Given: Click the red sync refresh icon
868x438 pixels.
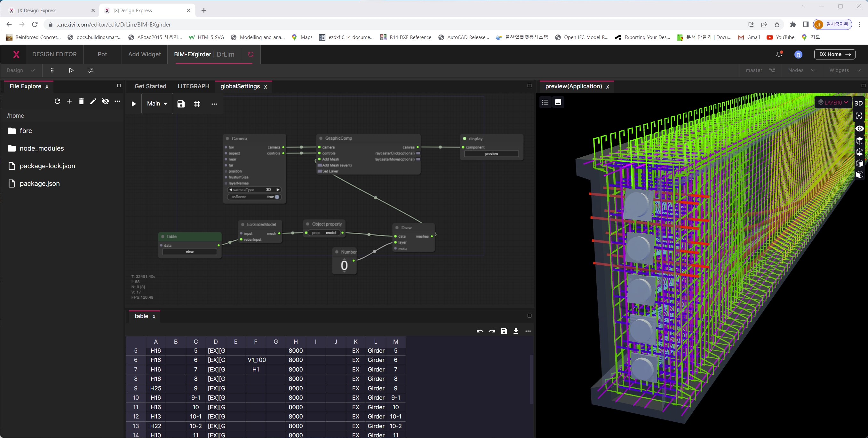Looking at the screenshot, I should 251,54.
